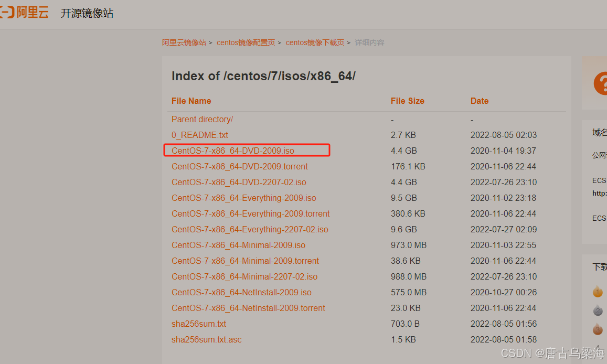This screenshot has height=364, width=607.
Task: Download CentOS-7-x86_64-NetInstall-2009.iso
Action: (241, 293)
